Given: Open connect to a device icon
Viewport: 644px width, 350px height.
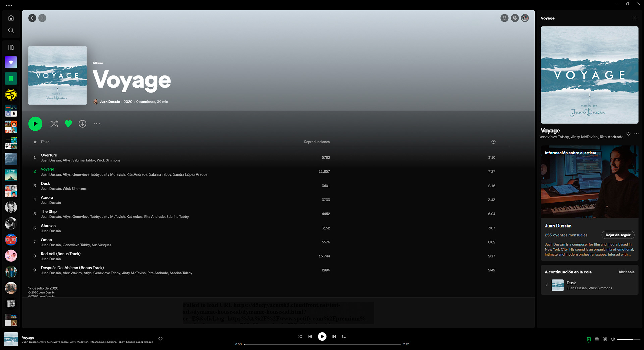Looking at the screenshot, I should pos(605,339).
